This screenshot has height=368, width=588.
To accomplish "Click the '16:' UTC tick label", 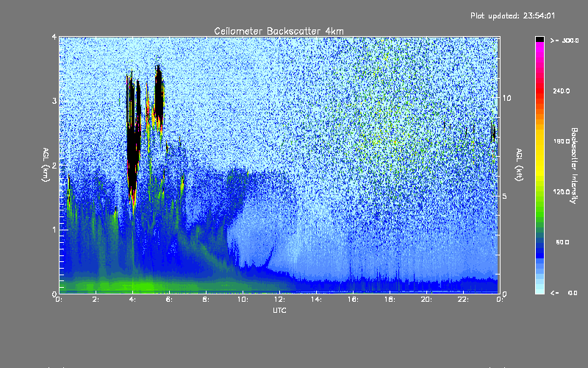I will click(353, 300).
